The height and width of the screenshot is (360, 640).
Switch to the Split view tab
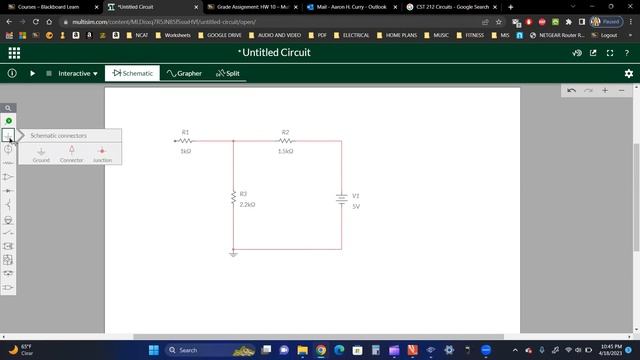(x=228, y=73)
